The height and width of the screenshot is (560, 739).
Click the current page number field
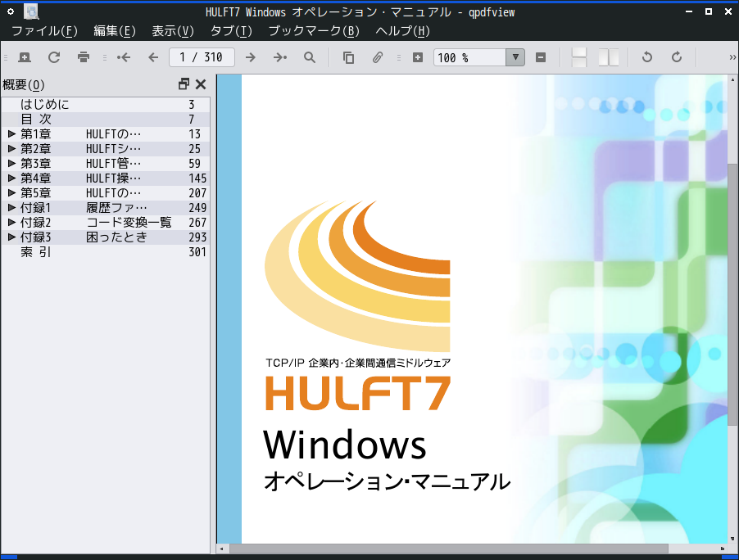(x=202, y=57)
